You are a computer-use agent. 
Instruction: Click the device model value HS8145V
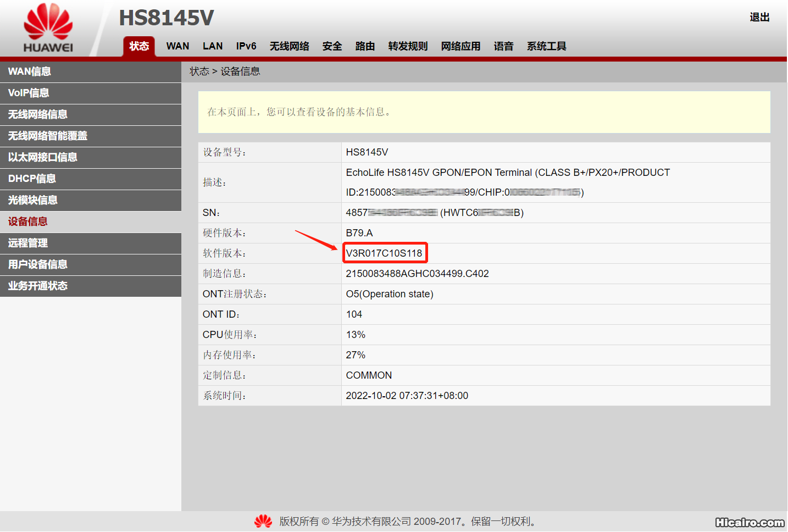tap(367, 152)
